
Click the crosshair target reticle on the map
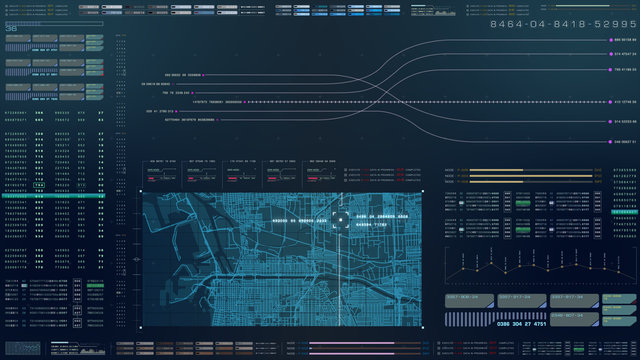pyautogui.click(x=340, y=220)
